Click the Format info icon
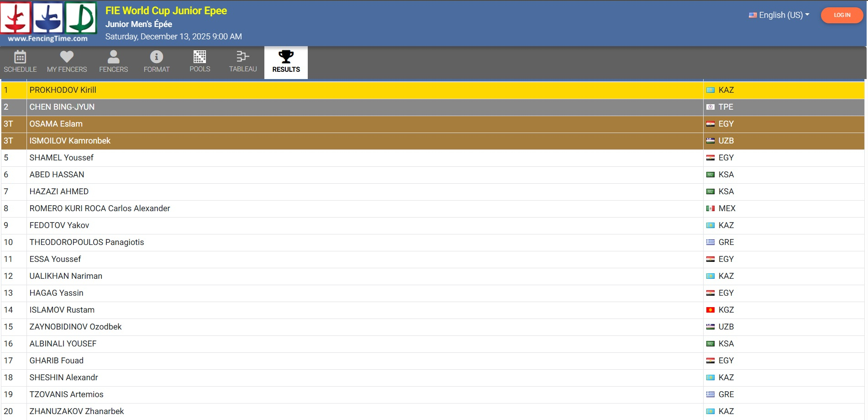Image resolution: width=868 pixels, height=420 pixels. coord(156,57)
